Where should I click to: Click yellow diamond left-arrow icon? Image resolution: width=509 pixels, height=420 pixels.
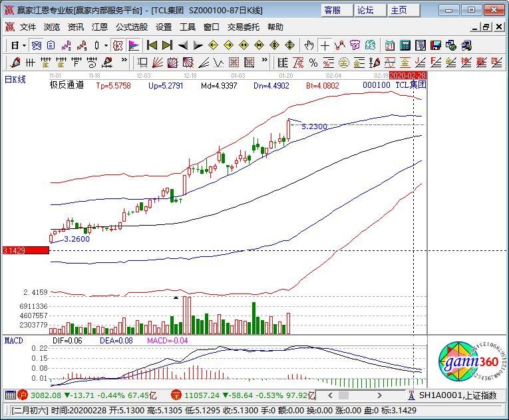click(213, 45)
